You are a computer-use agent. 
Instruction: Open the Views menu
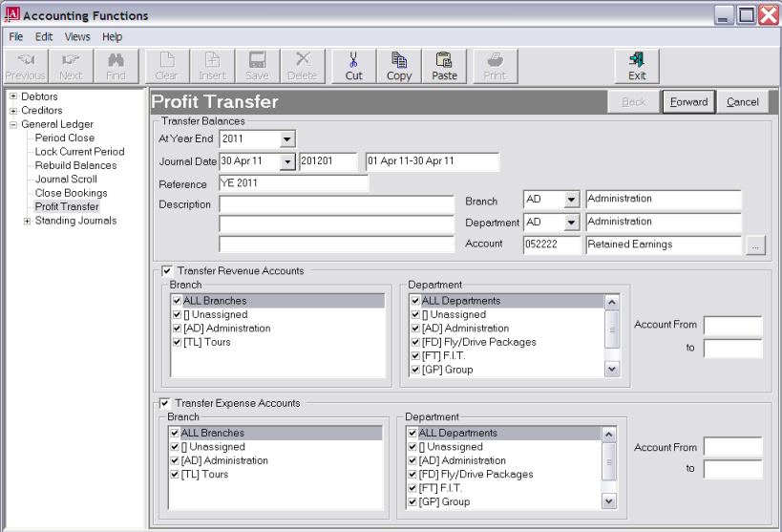pyautogui.click(x=77, y=37)
